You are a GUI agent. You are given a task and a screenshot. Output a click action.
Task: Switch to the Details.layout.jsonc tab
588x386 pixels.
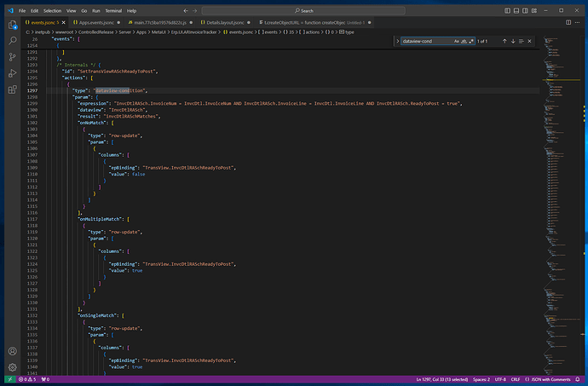coord(225,22)
